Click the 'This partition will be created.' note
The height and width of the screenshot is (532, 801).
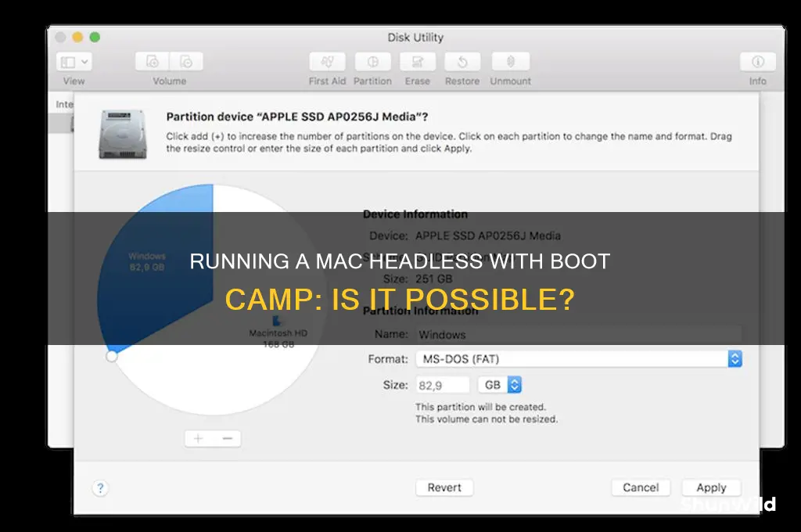pyautogui.click(x=480, y=407)
